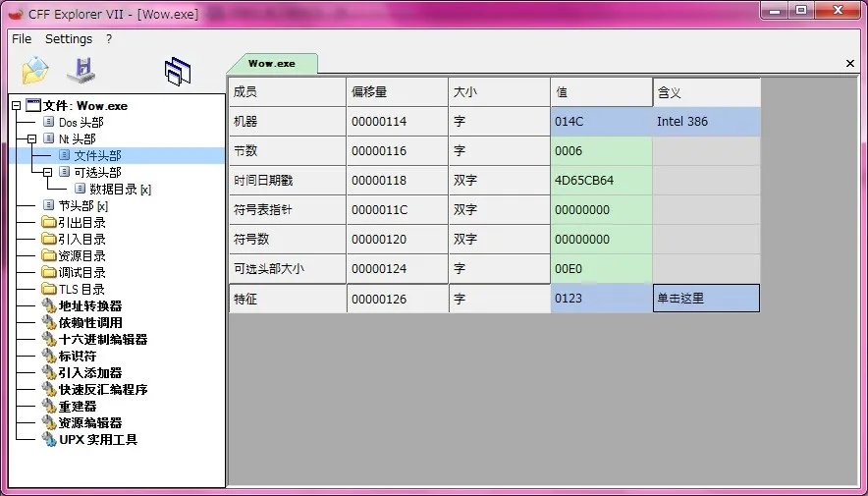Click the 节数 member cell

pos(288,150)
